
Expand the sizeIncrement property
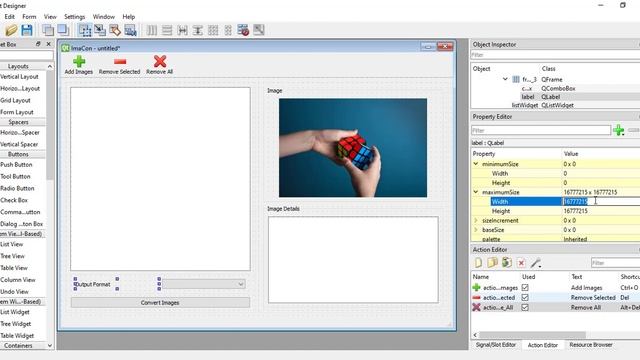pos(476,220)
